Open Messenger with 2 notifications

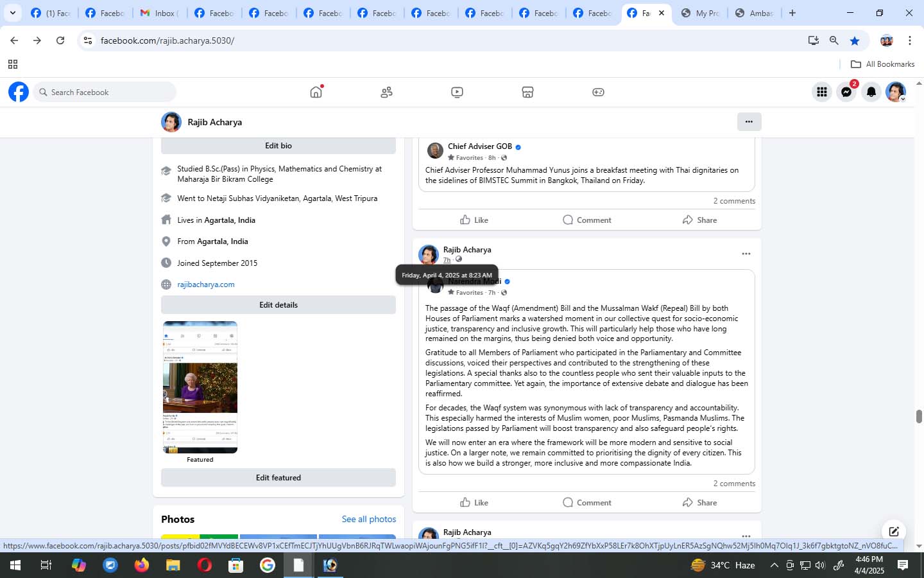click(x=846, y=92)
